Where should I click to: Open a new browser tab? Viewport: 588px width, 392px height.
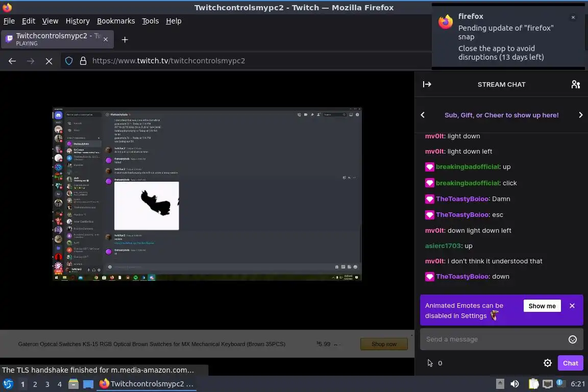[x=125, y=39]
